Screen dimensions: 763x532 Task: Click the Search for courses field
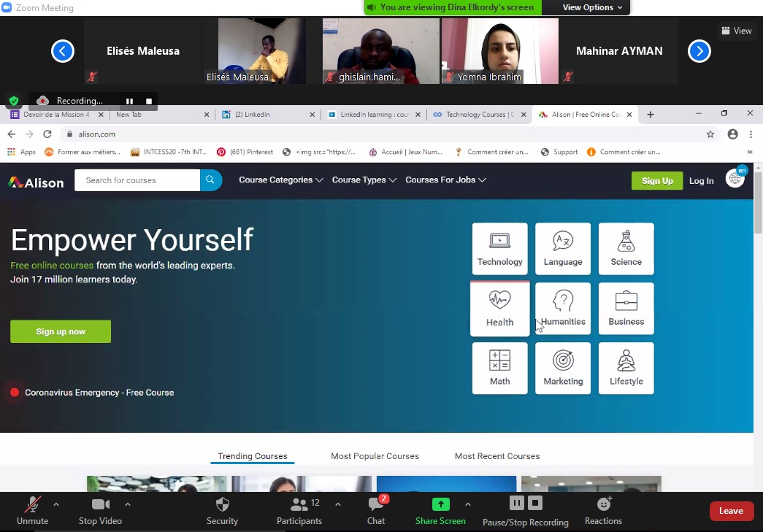137,180
